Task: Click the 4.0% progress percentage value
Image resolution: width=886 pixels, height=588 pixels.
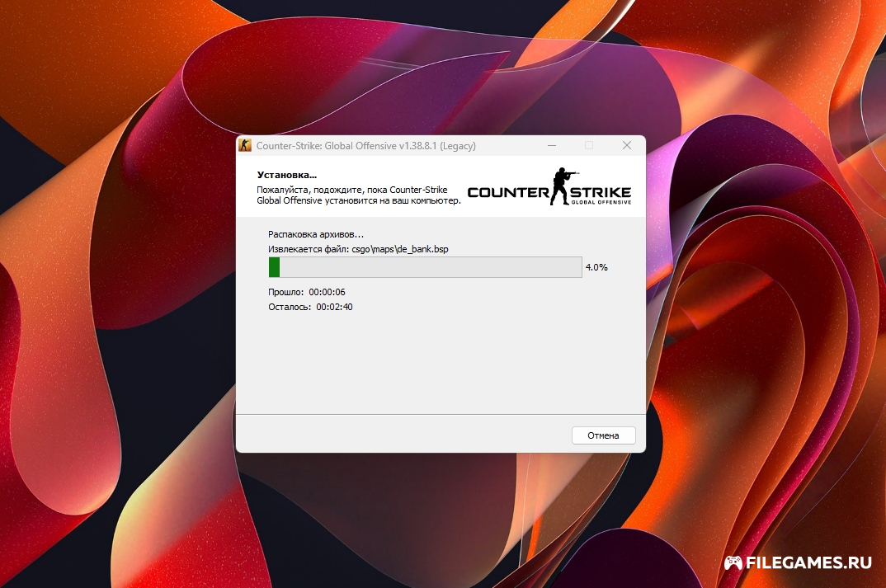Action: point(596,267)
